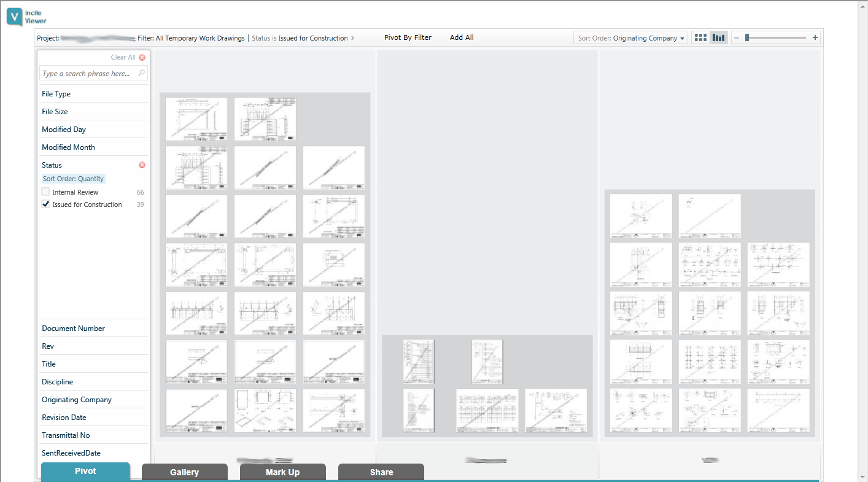The height and width of the screenshot is (482, 868).
Task: Switch to the Gallery tab
Action: [x=184, y=472]
